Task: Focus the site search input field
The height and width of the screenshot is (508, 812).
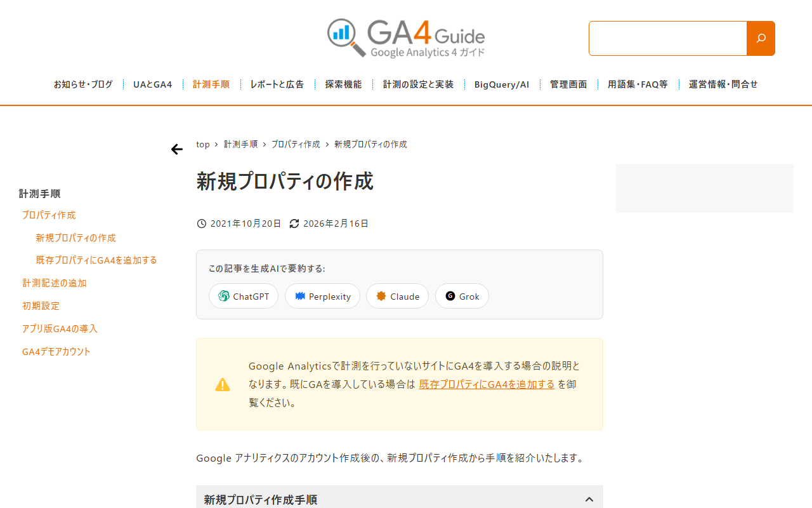Action: coord(668,38)
